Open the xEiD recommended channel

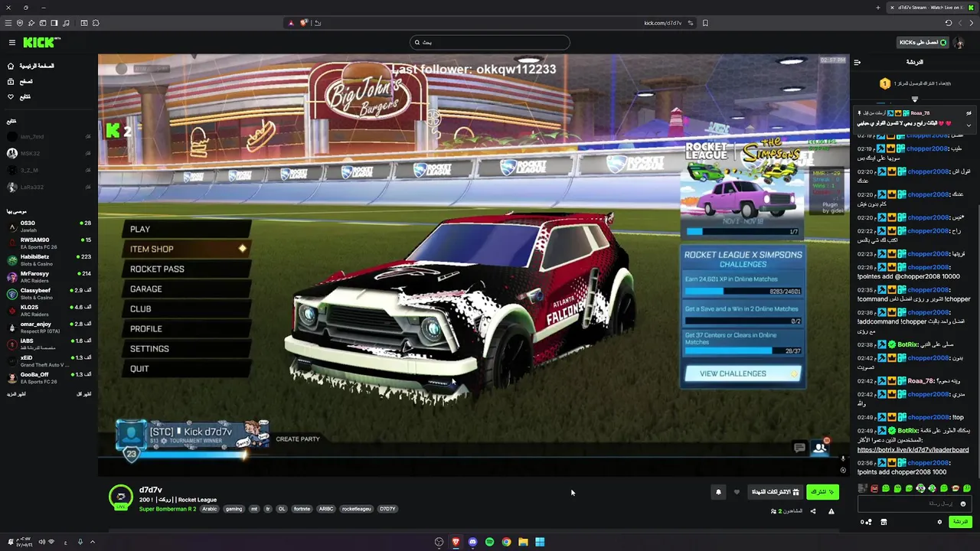(49, 361)
